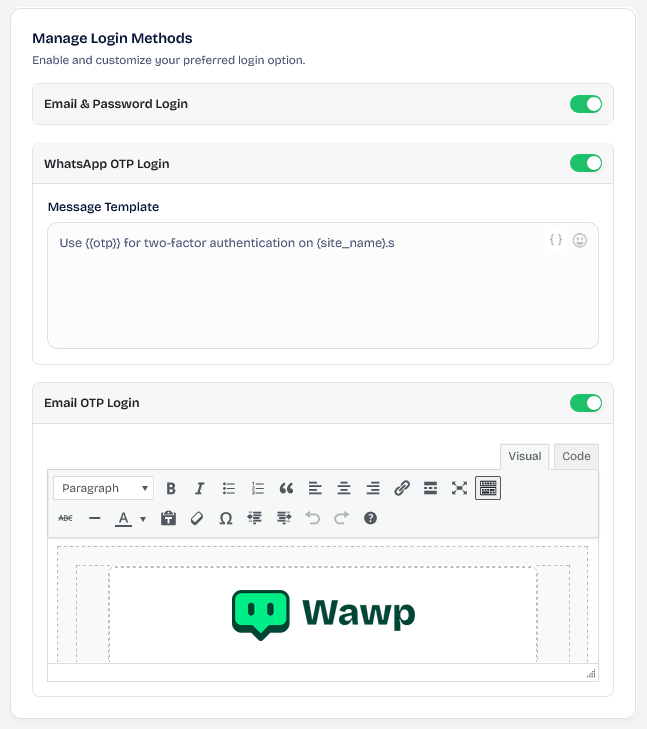Switch off Email OTP Login toggle
Screen dimensions: 647x729
click(586, 403)
